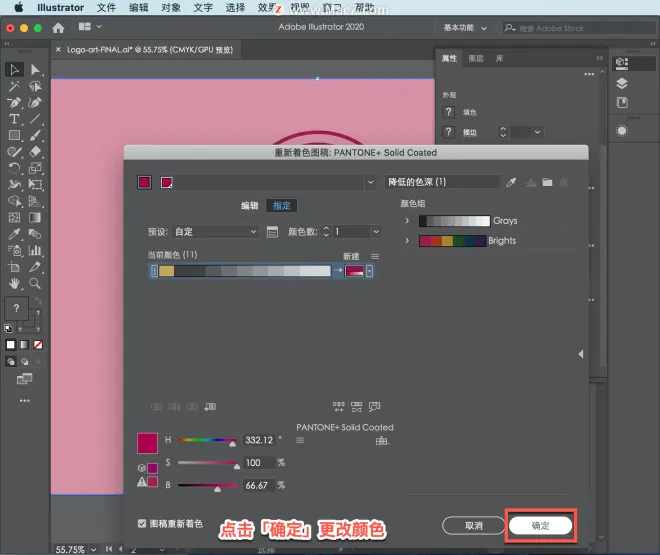Select the Gradient tool

35,218
